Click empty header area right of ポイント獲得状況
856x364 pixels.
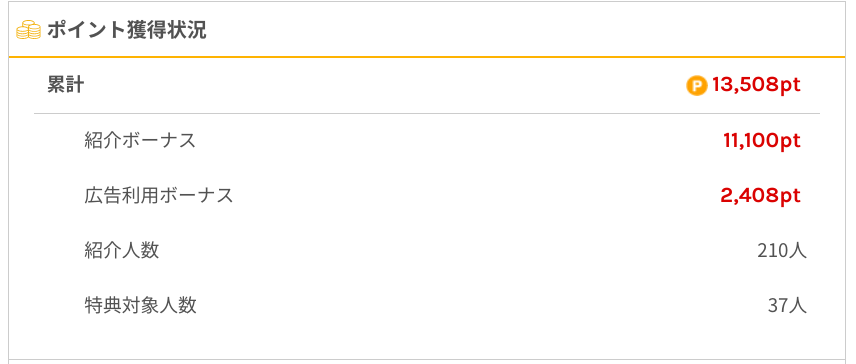(x=524, y=31)
